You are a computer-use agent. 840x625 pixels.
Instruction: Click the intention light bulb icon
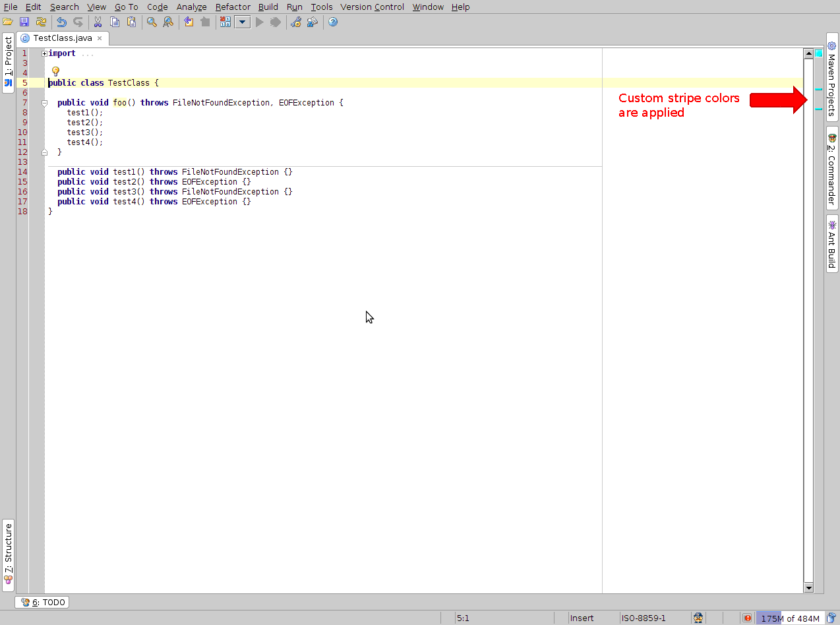55,71
